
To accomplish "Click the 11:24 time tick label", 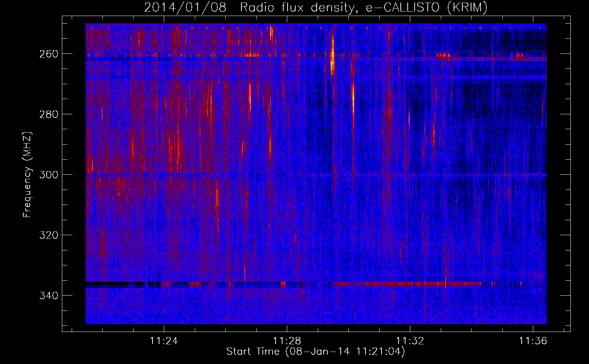I will [x=164, y=341].
